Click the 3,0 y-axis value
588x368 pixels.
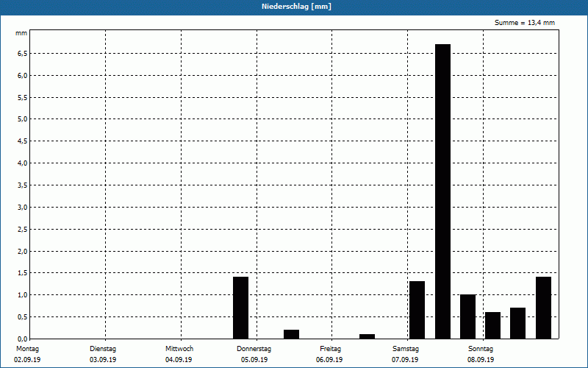(23, 208)
